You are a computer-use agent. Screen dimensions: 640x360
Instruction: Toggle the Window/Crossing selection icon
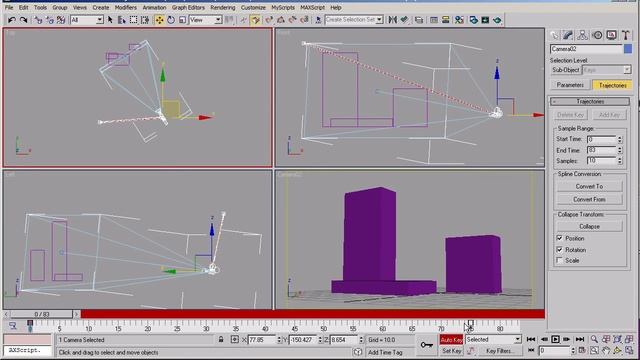(x=145, y=20)
